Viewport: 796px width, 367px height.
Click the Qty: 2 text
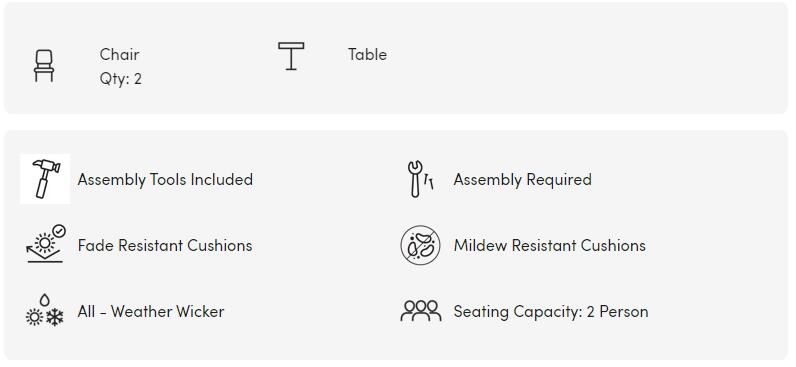point(121,79)
